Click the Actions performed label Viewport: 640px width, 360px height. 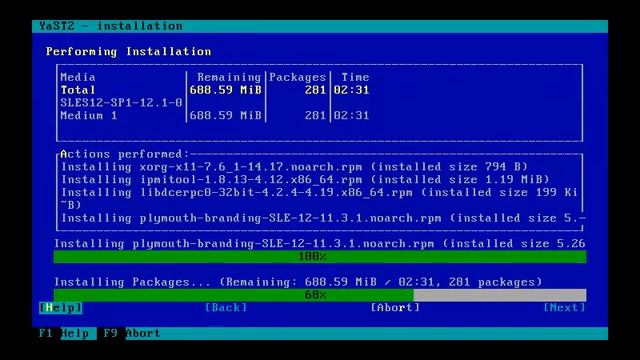click(124, 154)
